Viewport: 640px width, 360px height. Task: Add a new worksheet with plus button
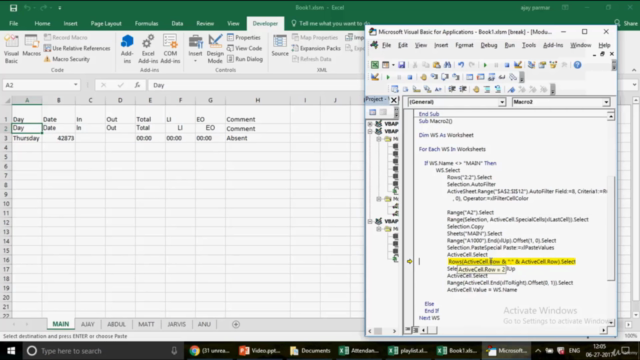click(236, 324)
